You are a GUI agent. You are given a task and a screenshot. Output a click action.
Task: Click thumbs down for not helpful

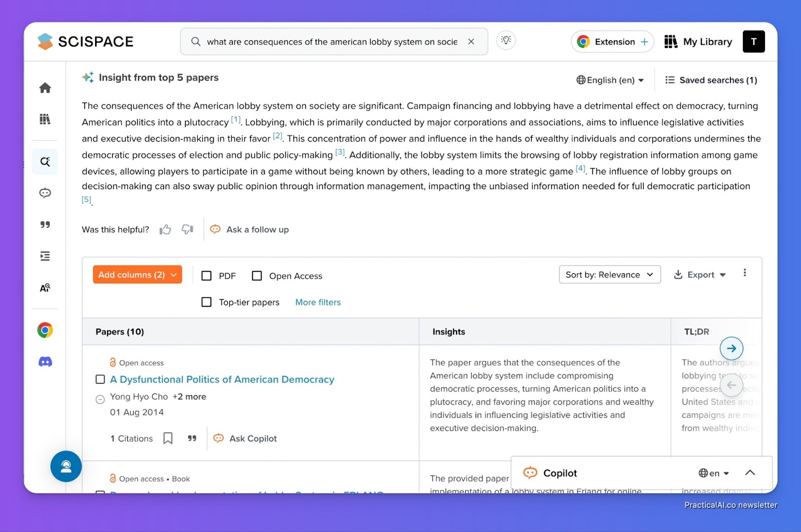tap(187, 230)
